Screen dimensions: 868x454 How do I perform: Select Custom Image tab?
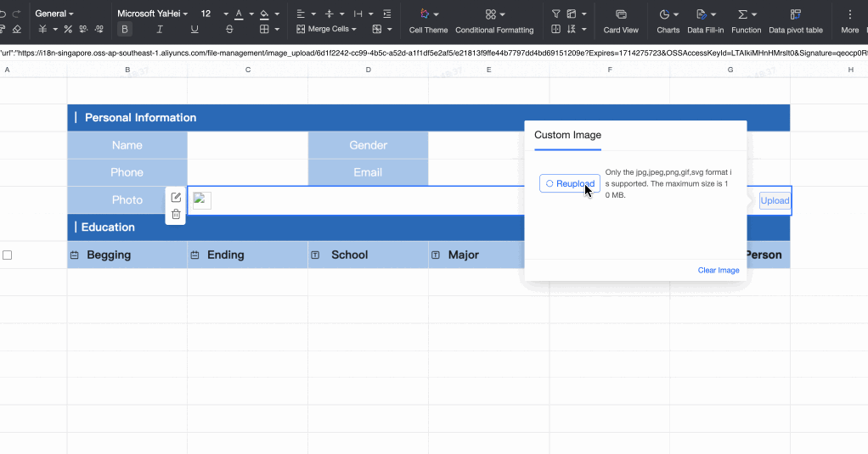click(x=567, y=135)
